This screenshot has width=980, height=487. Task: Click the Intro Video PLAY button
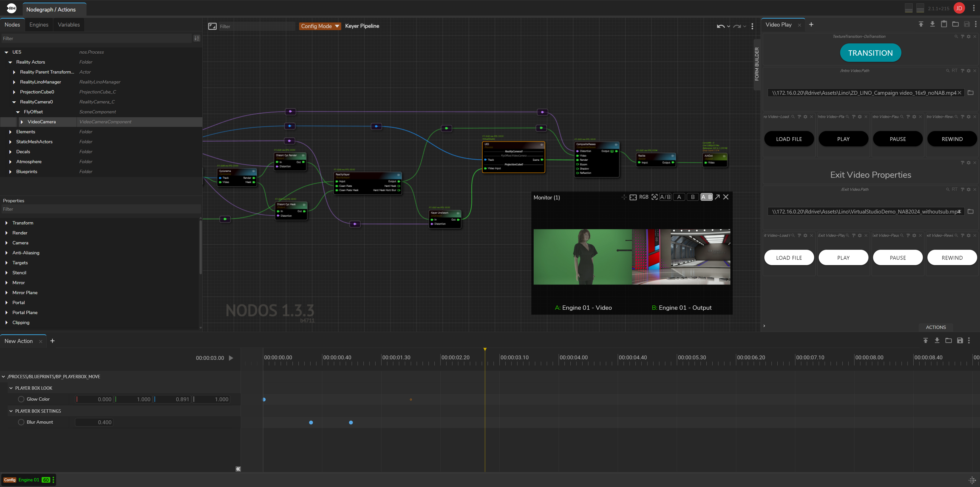coord(843,139)
